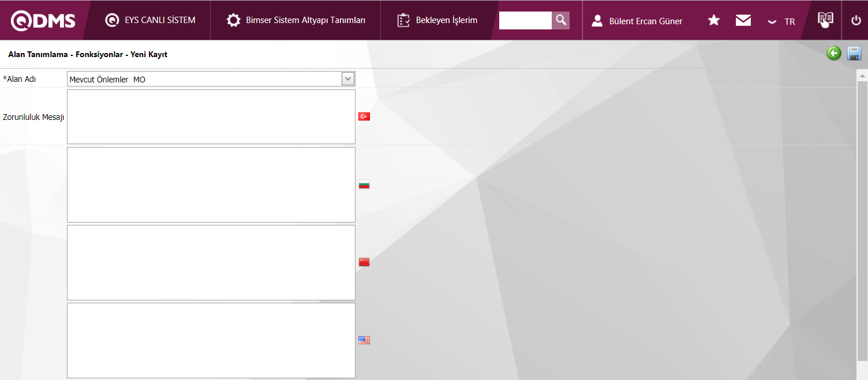Open Bülent Ercan Güner user profile
The height and width of the screenshot is (380, 868).
[637, 21]
